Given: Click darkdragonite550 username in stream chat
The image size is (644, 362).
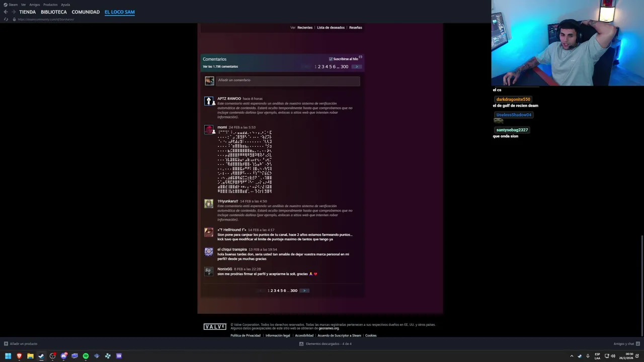Looking at the screenshot, I should click(x=513, y=100).
